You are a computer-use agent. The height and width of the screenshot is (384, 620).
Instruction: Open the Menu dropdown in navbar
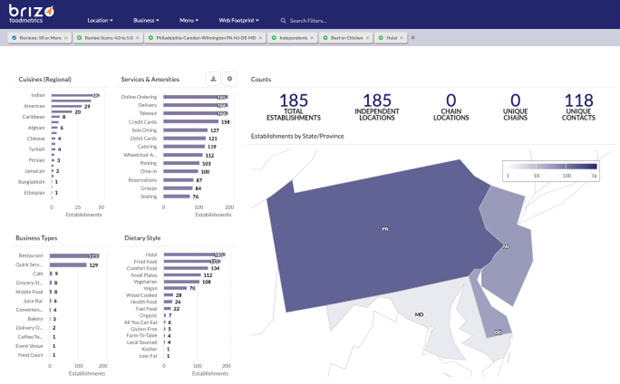[x=189, y=20]
